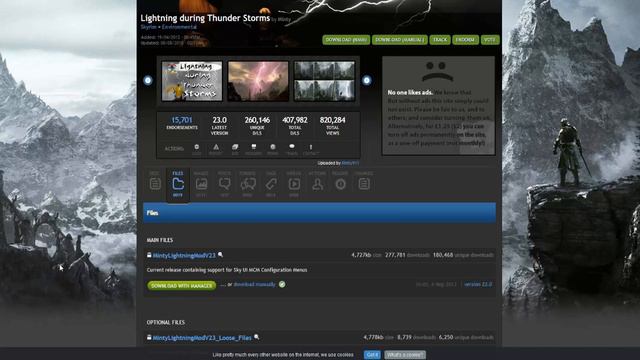
Task: Open the MintyLightningModV23_Loose_Files link
Action: point(202,338)
